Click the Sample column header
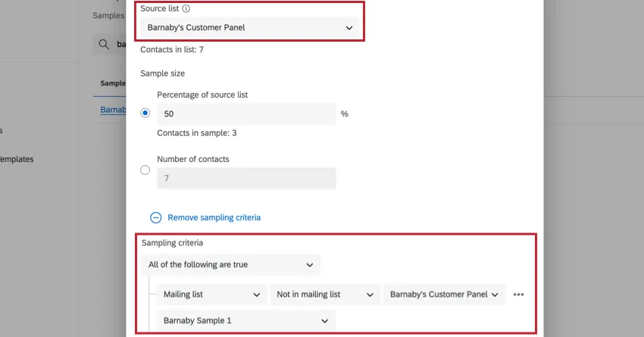Viewport: 644px width, 337px height. pos(112,83)
